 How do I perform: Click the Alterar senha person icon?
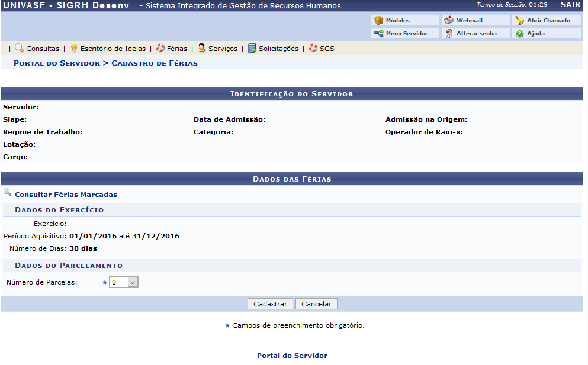(449, 34)
